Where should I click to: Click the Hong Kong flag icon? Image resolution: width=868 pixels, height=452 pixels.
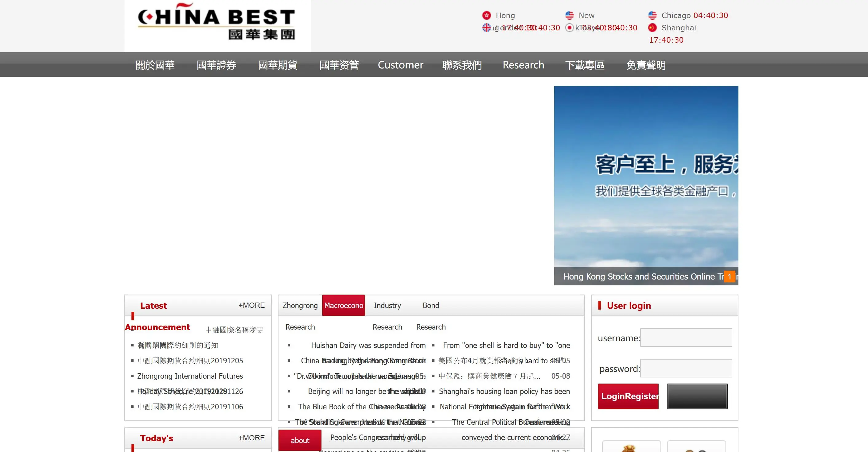(486, 15)
